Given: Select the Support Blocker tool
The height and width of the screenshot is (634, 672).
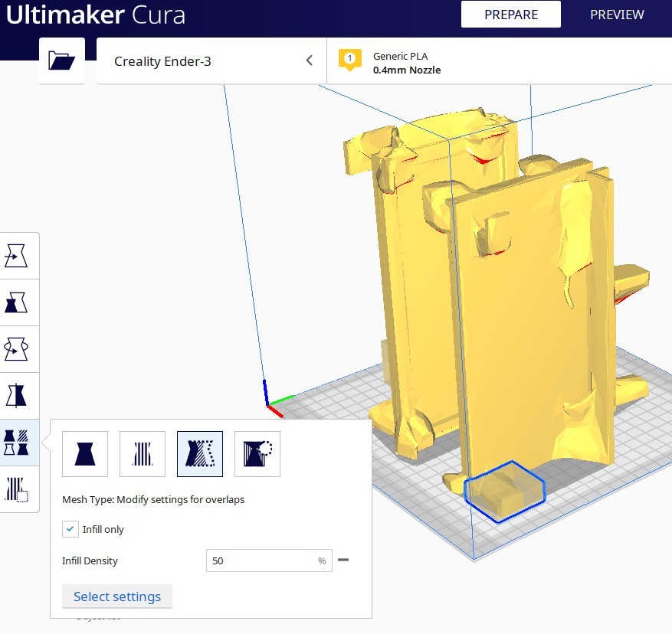Looking at the screenshot, I should 16,489.
